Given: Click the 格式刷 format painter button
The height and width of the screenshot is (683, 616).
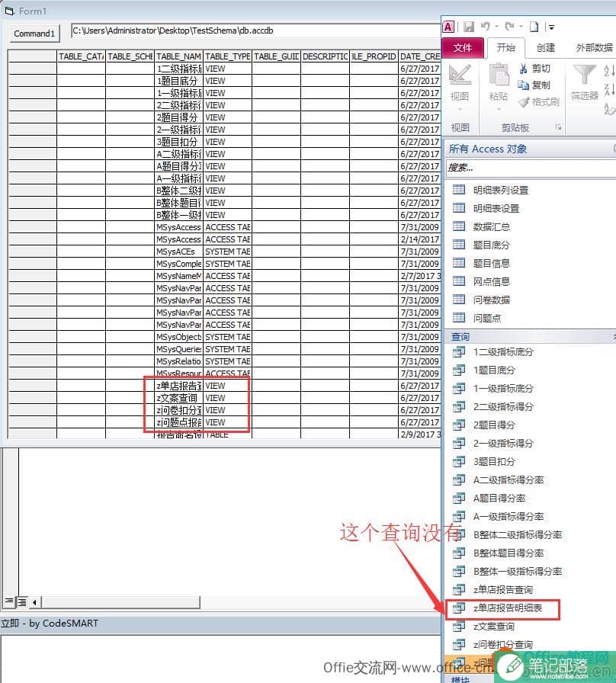Looking at the screenshot, I should (x=539, y=101).
